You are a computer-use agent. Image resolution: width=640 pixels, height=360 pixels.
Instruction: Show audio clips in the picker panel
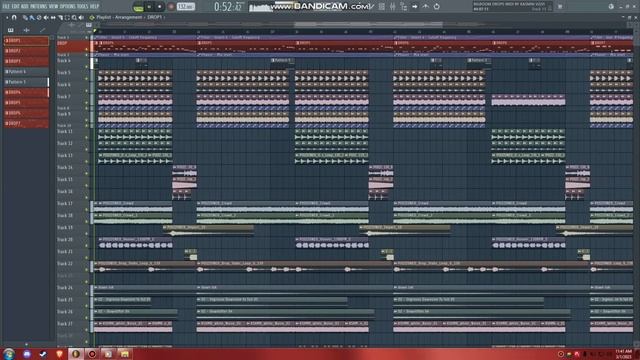coord(27,30)
